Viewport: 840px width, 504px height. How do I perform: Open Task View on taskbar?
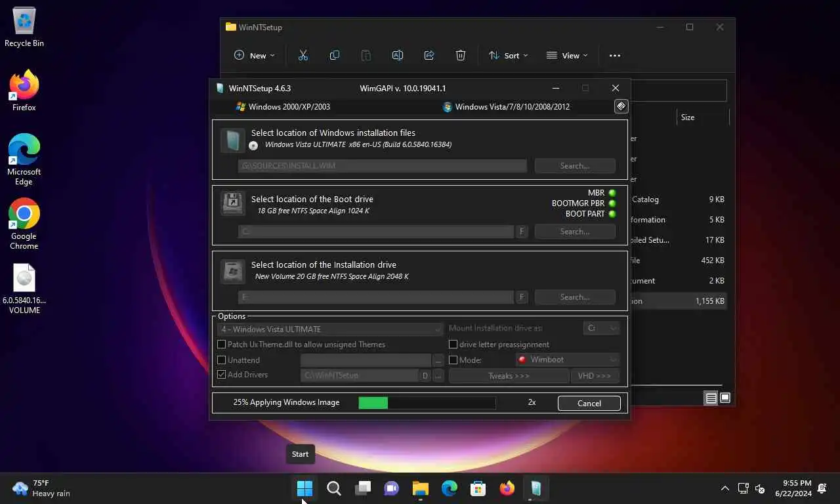363,488
